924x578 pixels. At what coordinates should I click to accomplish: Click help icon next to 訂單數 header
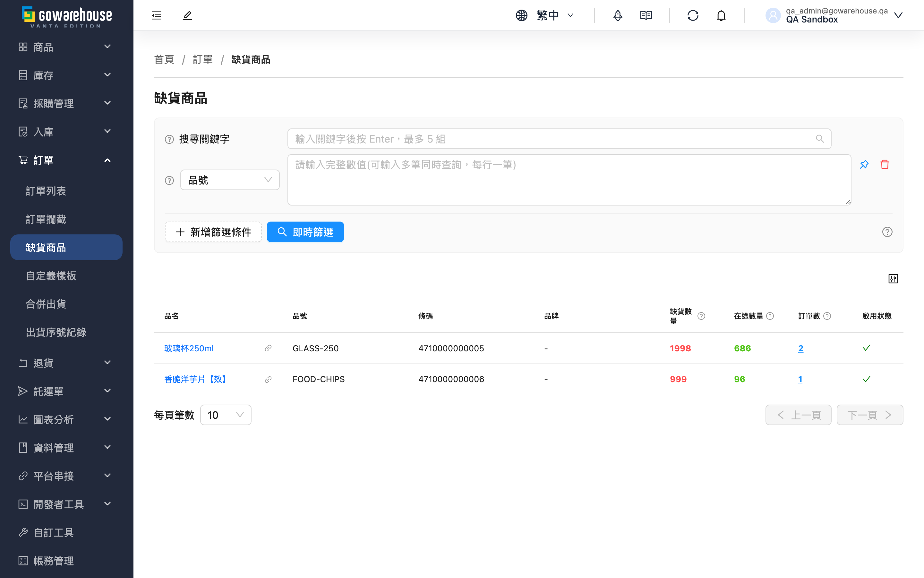click(827, 316)
